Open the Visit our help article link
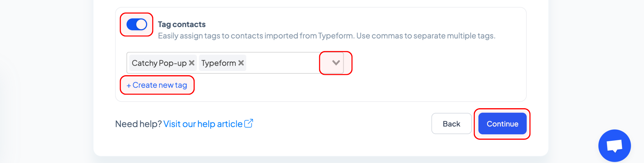Image resolution: width=644 pixels, height=163 pixels. [x=203, y=124]
